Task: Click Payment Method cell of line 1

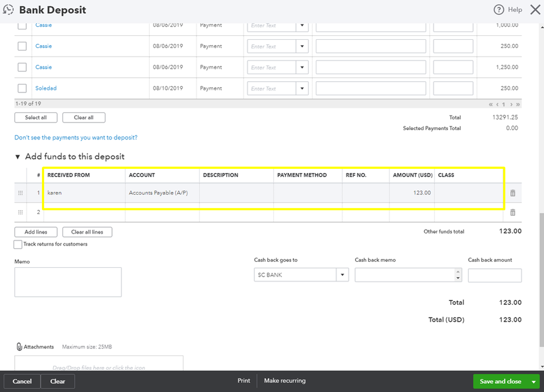Action: pyautogui.click(x=308, y=193)
